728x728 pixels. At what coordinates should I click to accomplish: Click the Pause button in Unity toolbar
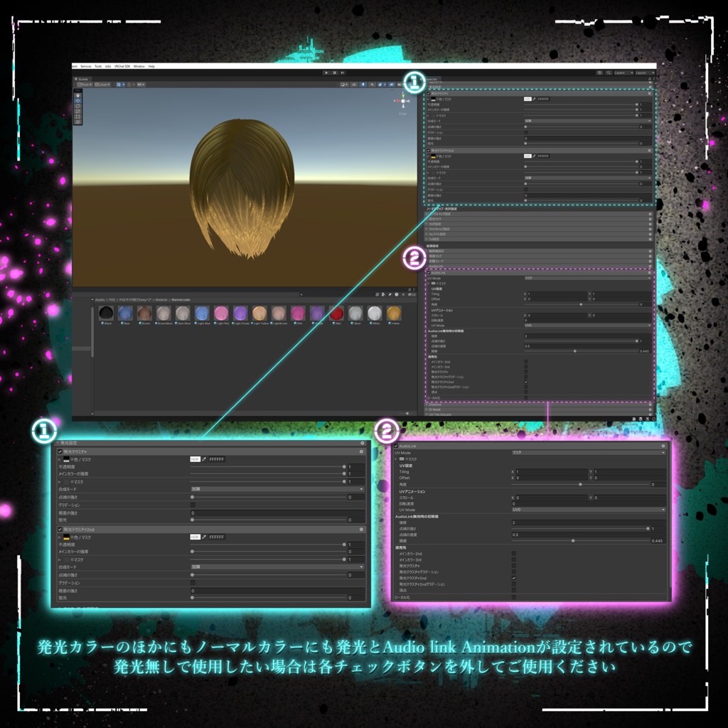[x=334, y=73]
